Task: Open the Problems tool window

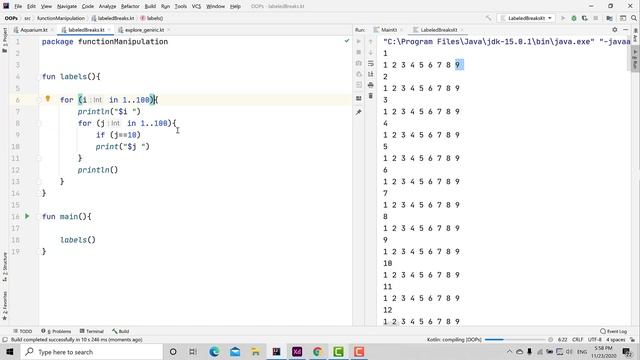Action: [56, 331]
